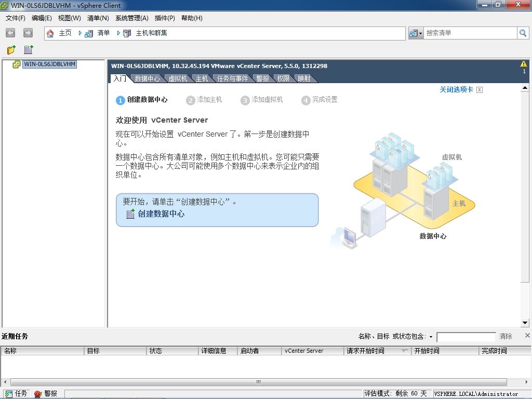The image size is (532, 399).
Task: Click step 2 添加主机 circle
Action: pyautogui.click(x=190, y=100)
